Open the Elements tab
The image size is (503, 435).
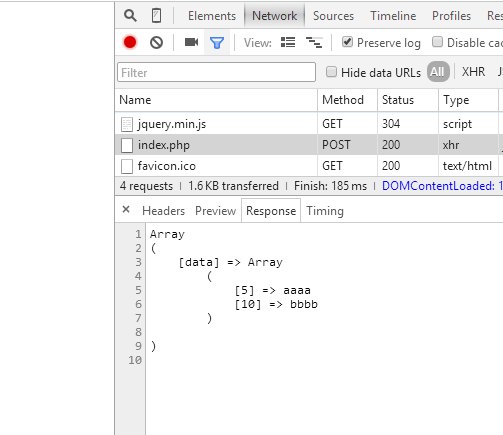coord(212,16)
